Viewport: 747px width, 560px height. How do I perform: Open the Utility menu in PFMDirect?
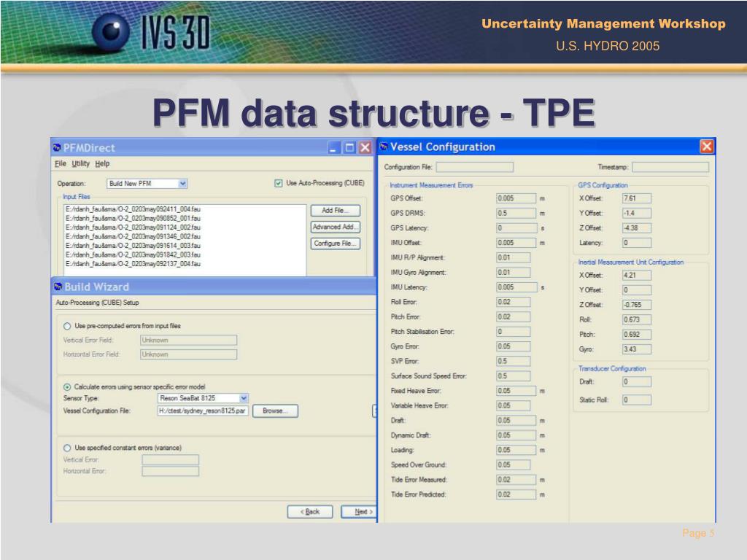point(80,164)
